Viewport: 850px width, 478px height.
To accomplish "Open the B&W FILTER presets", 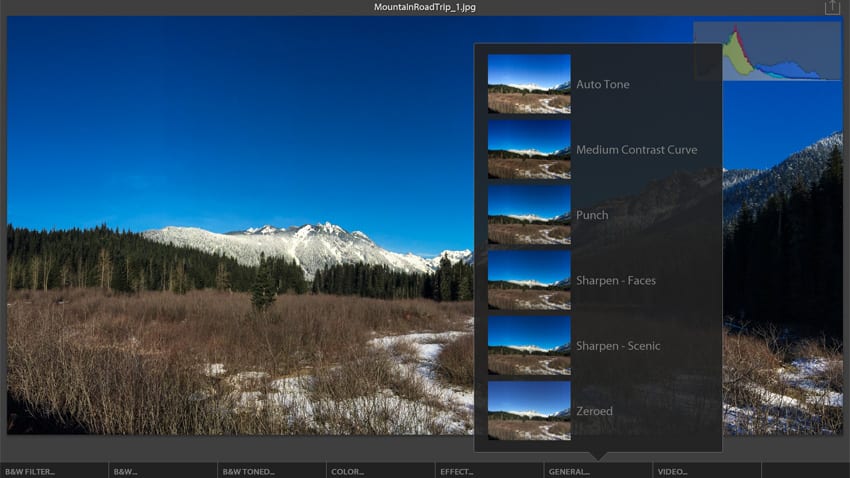I will pyautogui.click(x=54, y=471).
